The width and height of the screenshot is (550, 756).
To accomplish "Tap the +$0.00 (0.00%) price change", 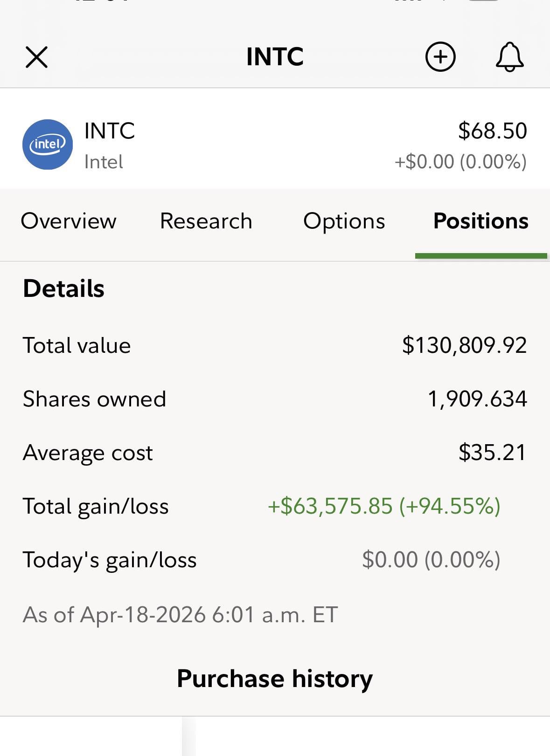I will (460, 162).
